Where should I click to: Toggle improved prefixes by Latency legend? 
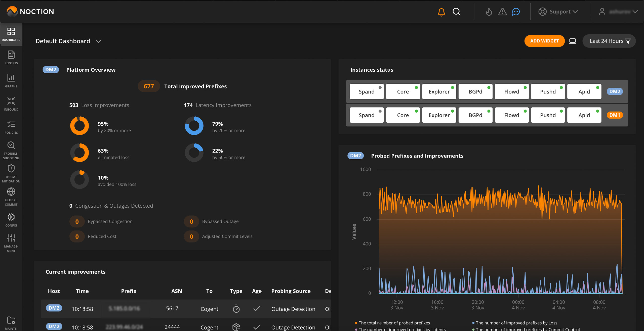point(402,329)
